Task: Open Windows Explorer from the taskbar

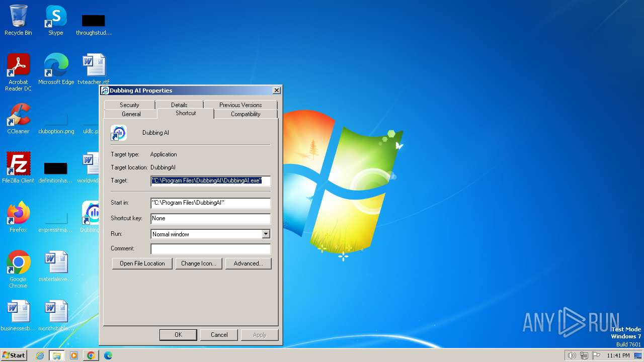Action: [x=57, y=355]
